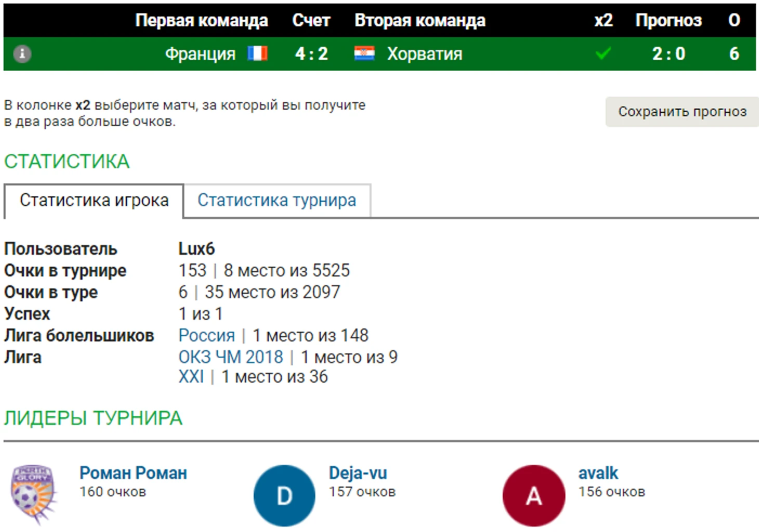Open Роман Роман leader profile
The width and height of the screenshot is (759, 532).
(133, 473)
